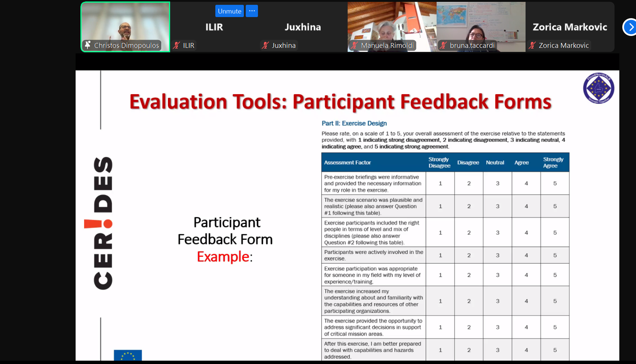
Task: Select Manuela Rimoldi's video thumbnail
Action: coord(392,27)
